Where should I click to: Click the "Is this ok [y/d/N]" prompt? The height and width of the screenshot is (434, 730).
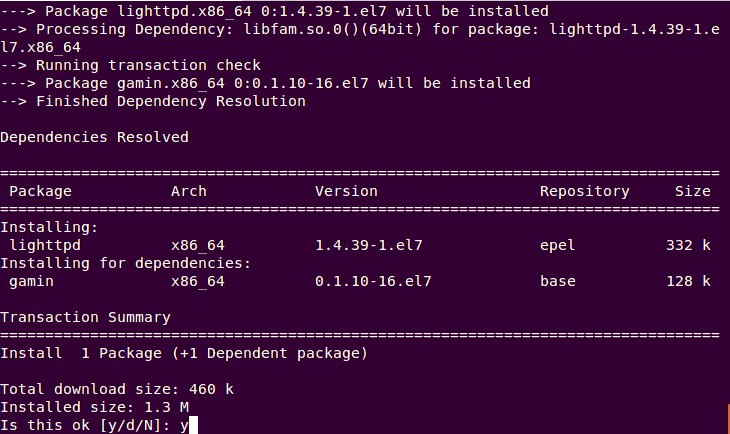[x=85, y=425]
